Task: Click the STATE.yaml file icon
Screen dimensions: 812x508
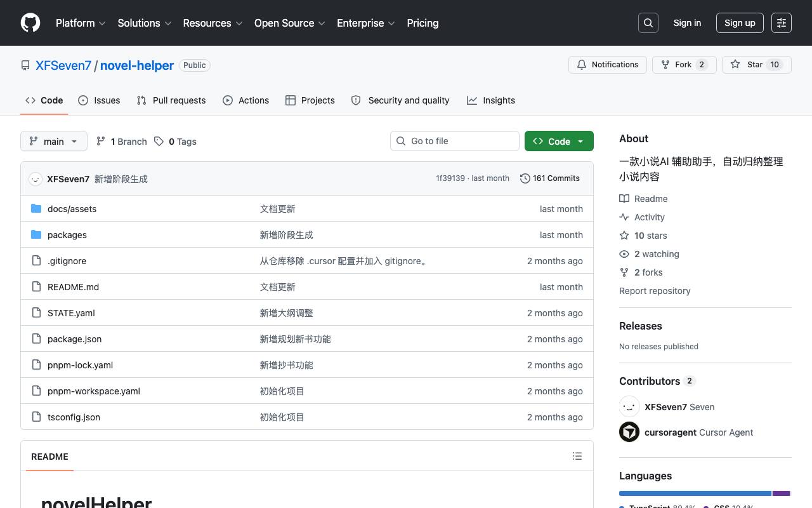Action: 36,313
